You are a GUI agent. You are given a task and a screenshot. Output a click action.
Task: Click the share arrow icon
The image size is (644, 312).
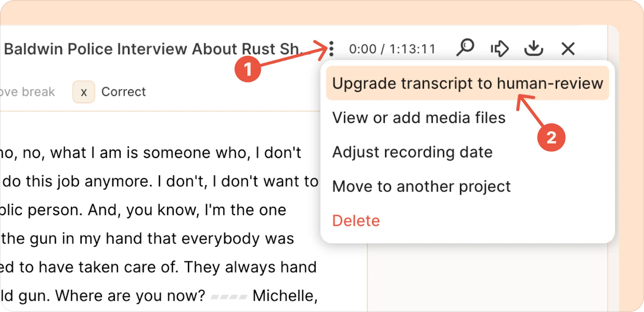[500, 49]
